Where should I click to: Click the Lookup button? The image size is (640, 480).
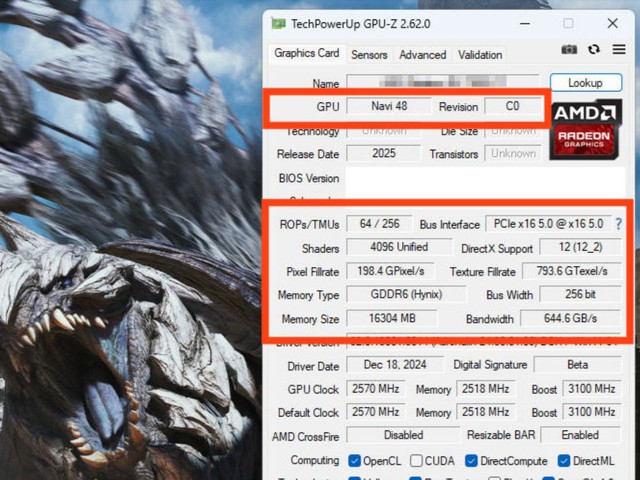point(586,83)
